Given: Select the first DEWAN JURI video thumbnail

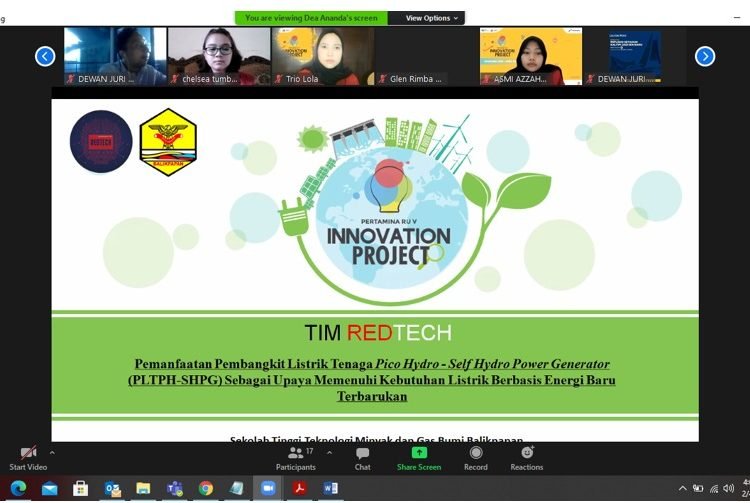Looking at the screenshot, I should tap(115, 56).
